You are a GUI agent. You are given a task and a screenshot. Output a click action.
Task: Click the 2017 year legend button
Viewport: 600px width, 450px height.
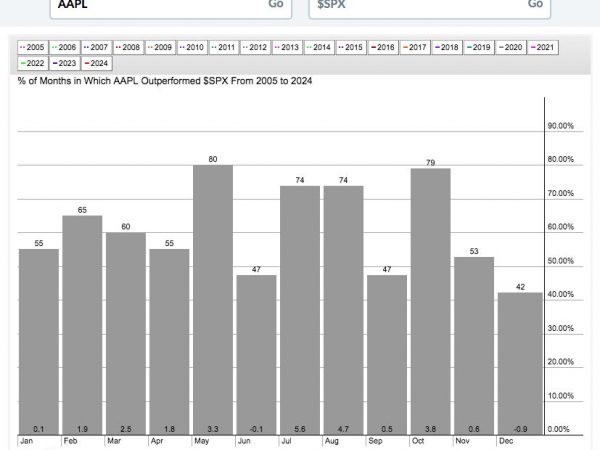[x=415, y=47]
